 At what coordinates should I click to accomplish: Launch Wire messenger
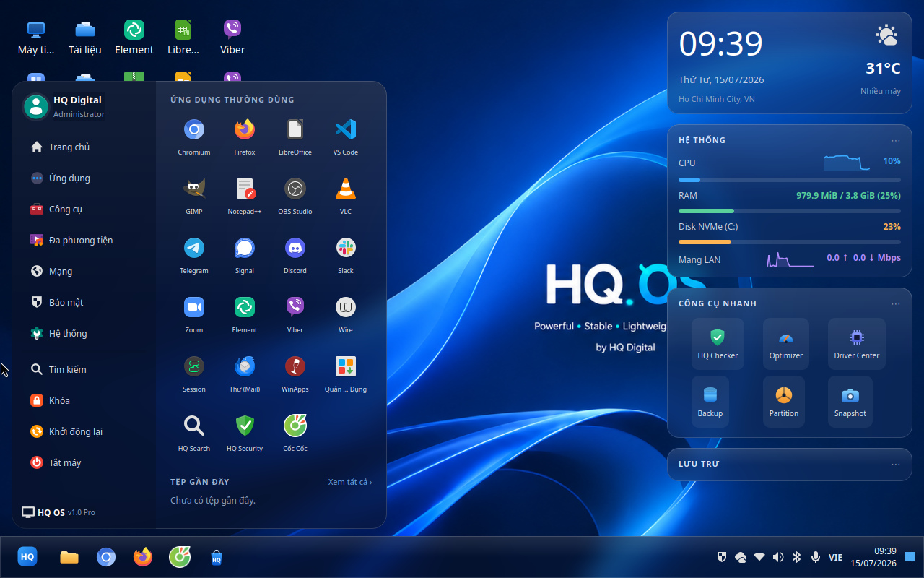[346, 315]
